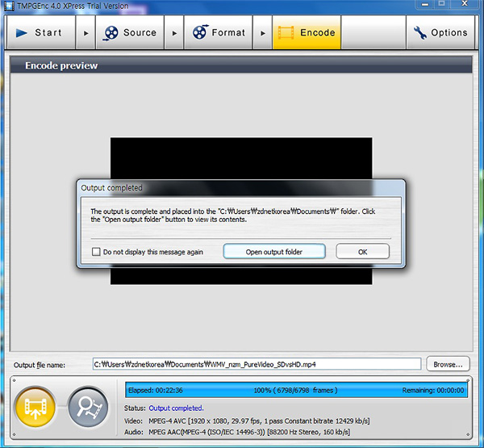This screenshot has width=484, height=448.
Task: Click arrow between Format and Encode
Action: (x=262, y=33)
